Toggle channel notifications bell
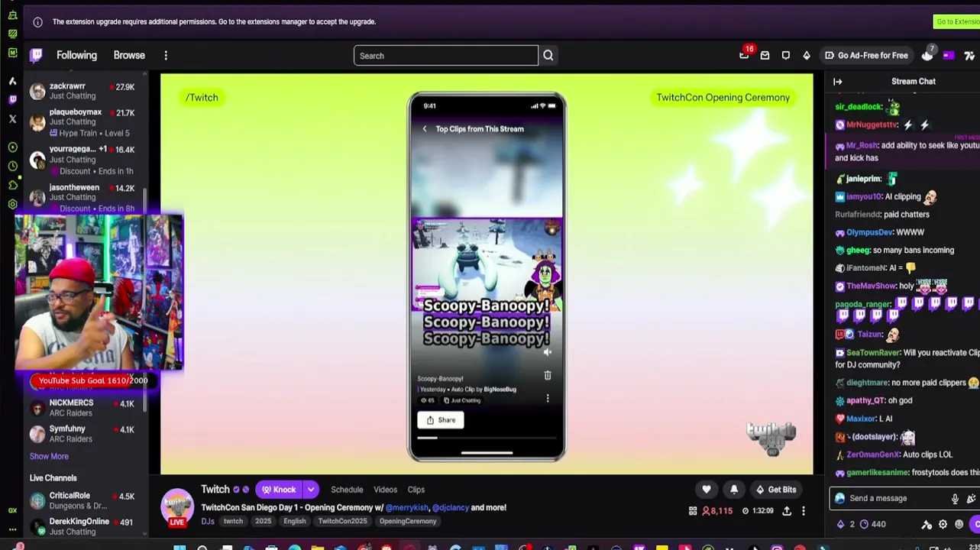This screenshot has width=980, height=550. [x=734, y=490]
